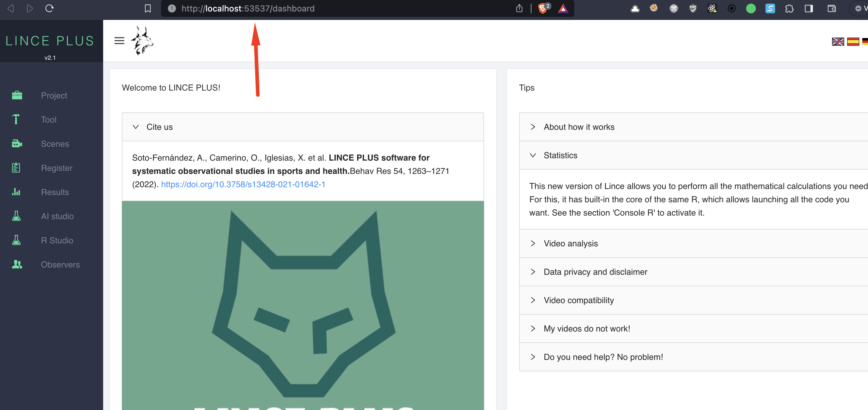
Task: Switch language to English via UK flag
Action: (x=838, y=42)
